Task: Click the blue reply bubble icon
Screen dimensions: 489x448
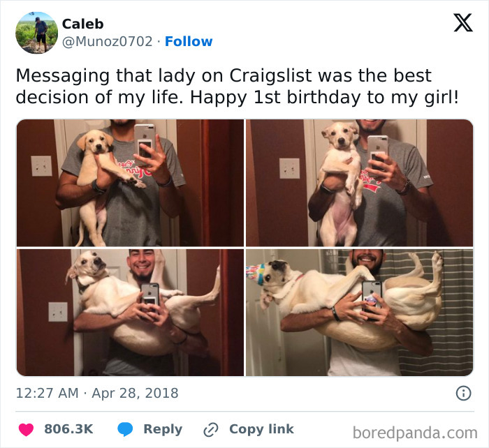Action: [x=125, y=429]
